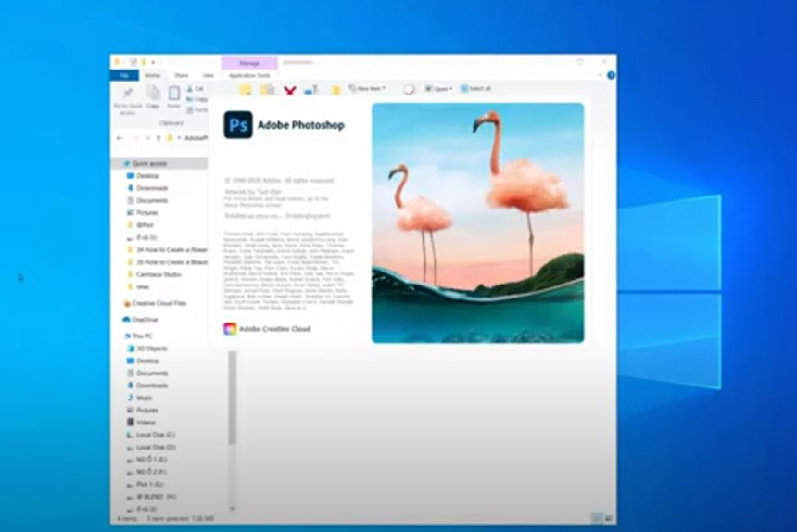This screenshot has height=532, width=797.
Task: Open the Application Tools ribbon tab
Action: 249,75
